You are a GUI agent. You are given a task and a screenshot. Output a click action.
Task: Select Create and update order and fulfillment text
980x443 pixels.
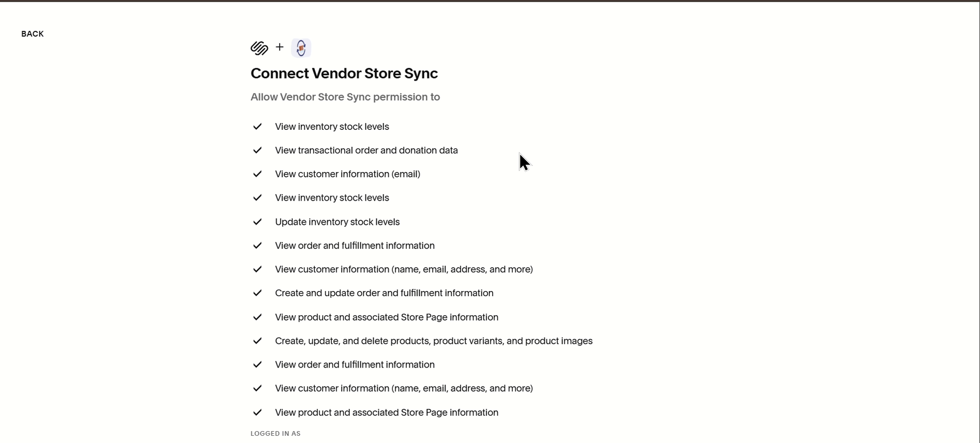coord(384,293)
